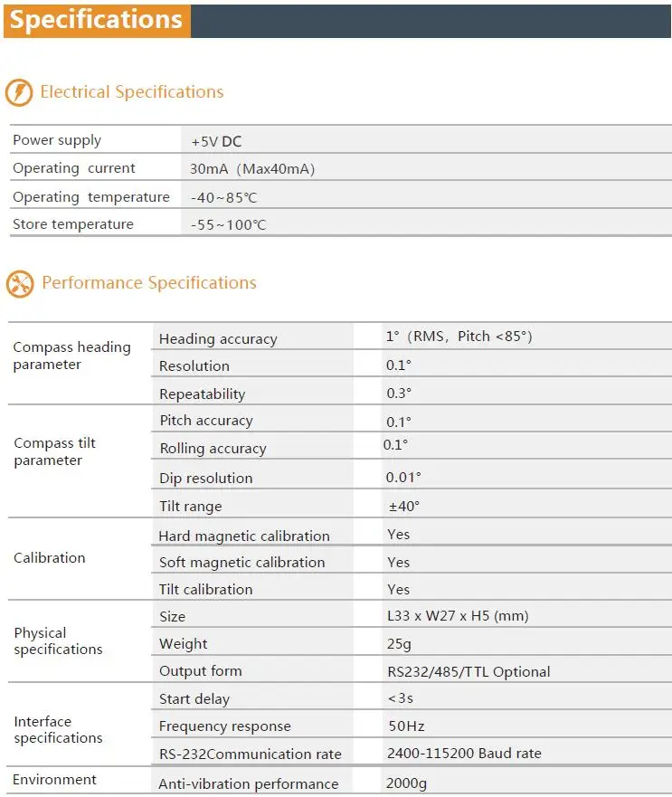
Task: Click the Heading accuracy row label
Action: pyautogui.click(x=218, y=339)
